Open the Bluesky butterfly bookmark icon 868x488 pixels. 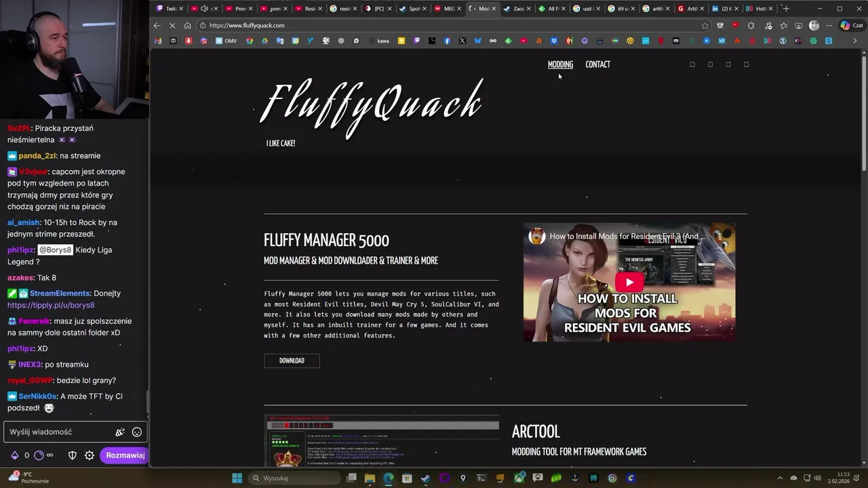pos(478,41)
